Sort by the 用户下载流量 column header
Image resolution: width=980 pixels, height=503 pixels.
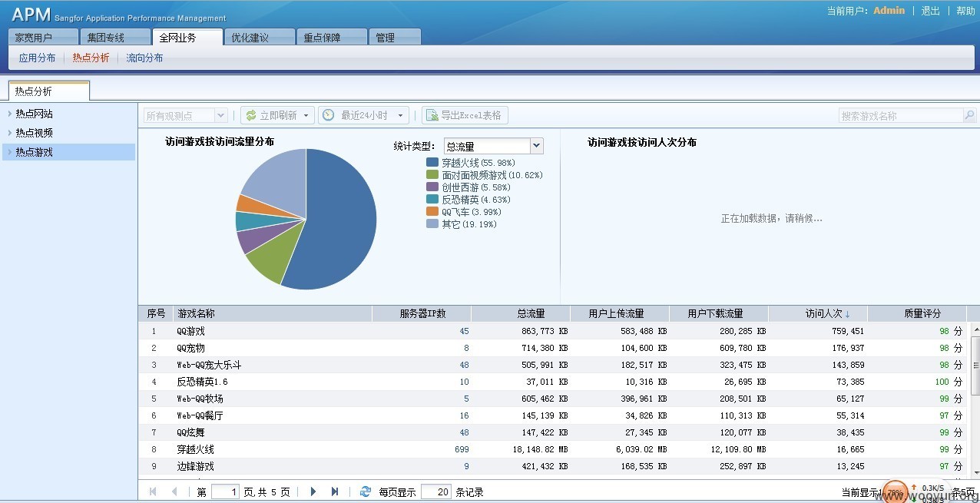point(719,313)
